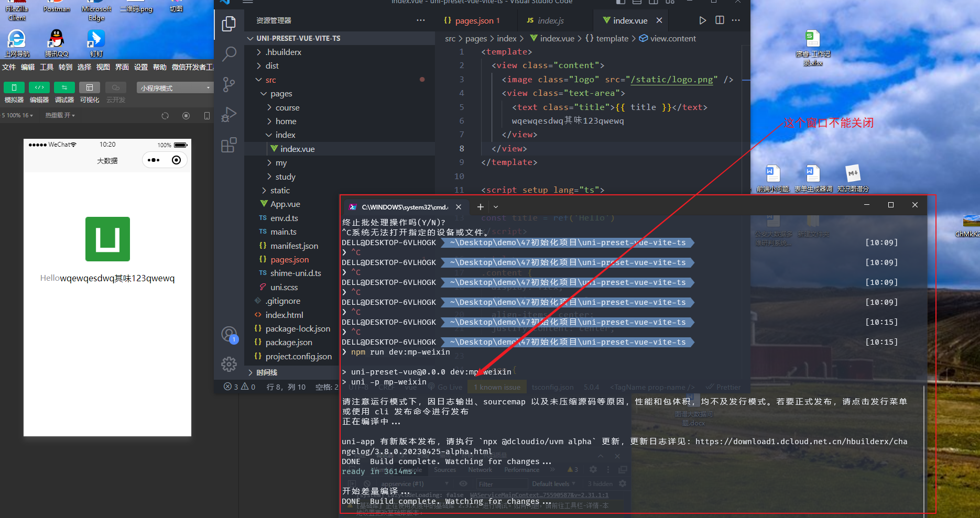This screenshot has width=980, height=518.
Task: Open the 100% 16 zoom dropdown in simulator bar
Action: coord(17,115)
